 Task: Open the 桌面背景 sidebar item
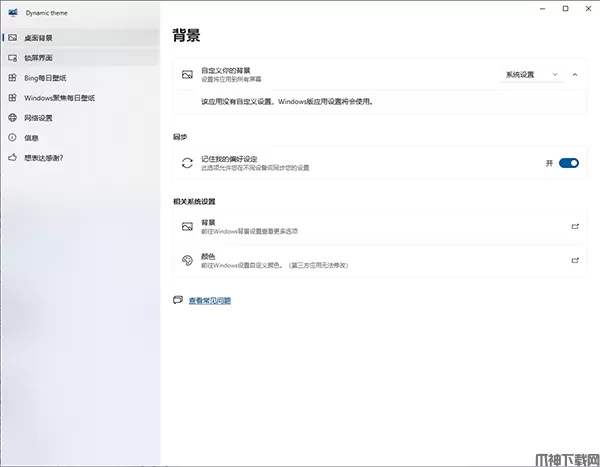[80, 38]
